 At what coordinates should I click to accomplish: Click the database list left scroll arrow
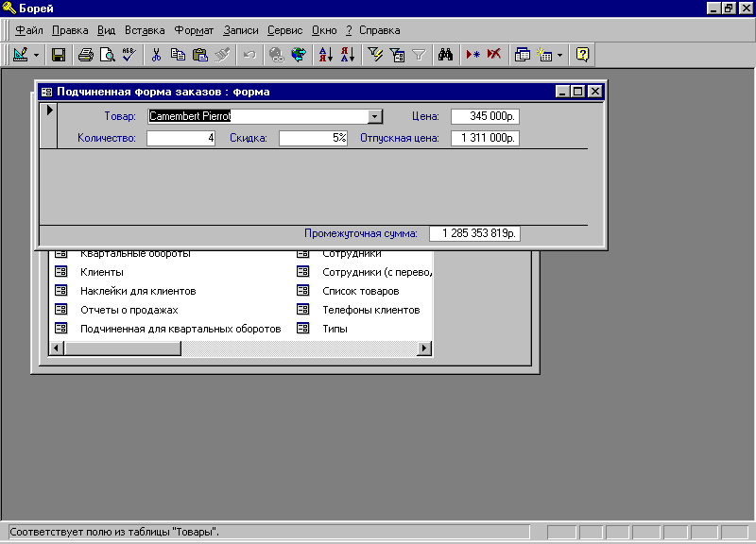coord(57,348)
